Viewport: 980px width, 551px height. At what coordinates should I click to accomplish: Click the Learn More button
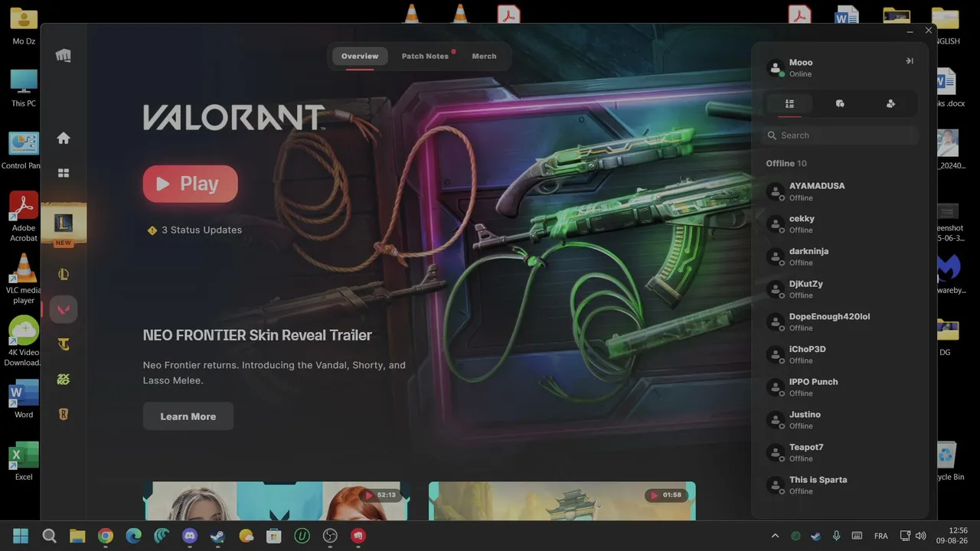(x=188, y=416)
